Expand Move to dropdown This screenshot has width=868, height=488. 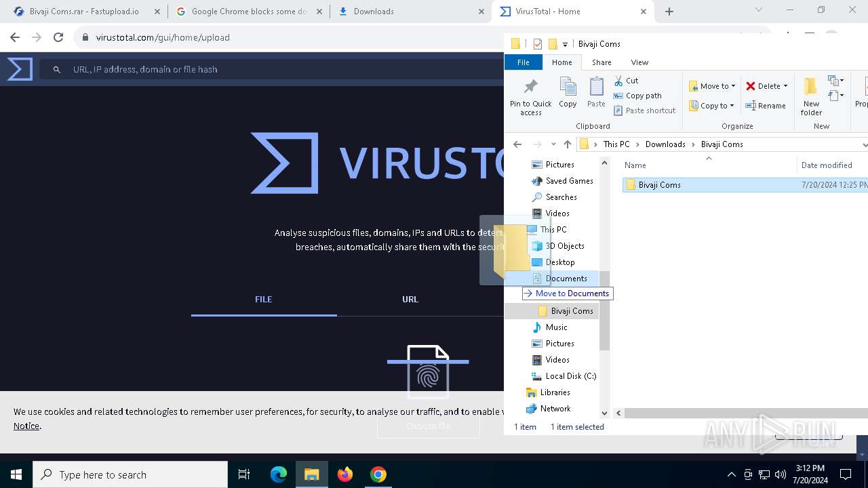[x=733, y=86]
